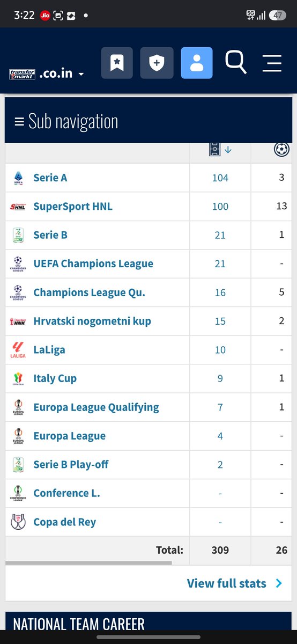
Task: Open the View full stats link
Action: [x=226, y=583]
